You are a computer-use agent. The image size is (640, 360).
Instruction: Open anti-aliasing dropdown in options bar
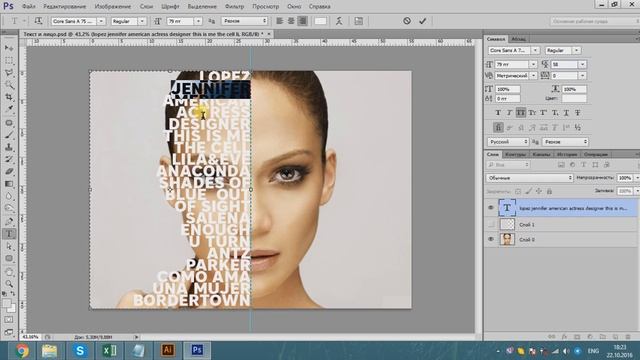[244, 21]
